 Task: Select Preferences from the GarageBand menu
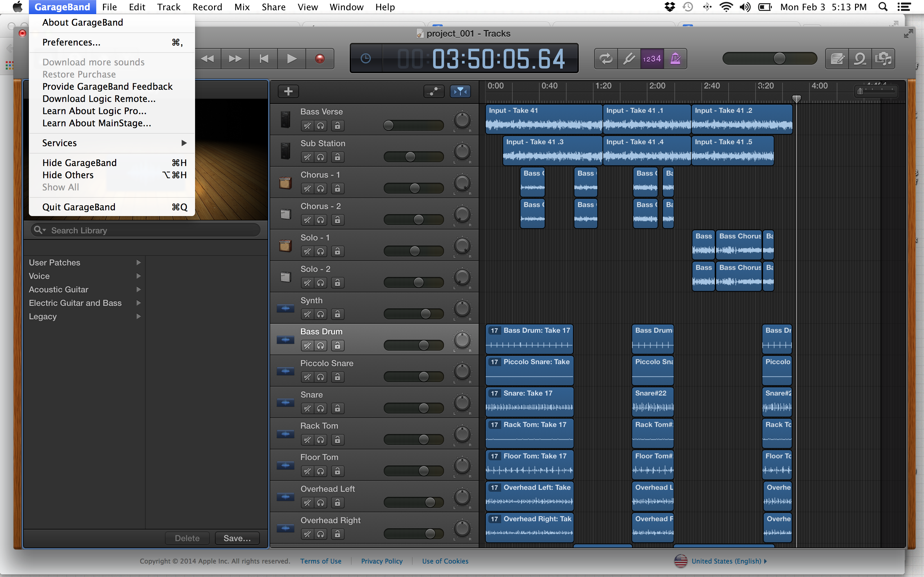point(72,42)
